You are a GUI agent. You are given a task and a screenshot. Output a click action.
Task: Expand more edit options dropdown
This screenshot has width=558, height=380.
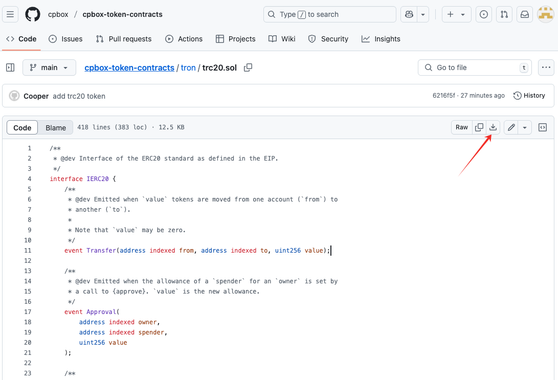point(525,127)
